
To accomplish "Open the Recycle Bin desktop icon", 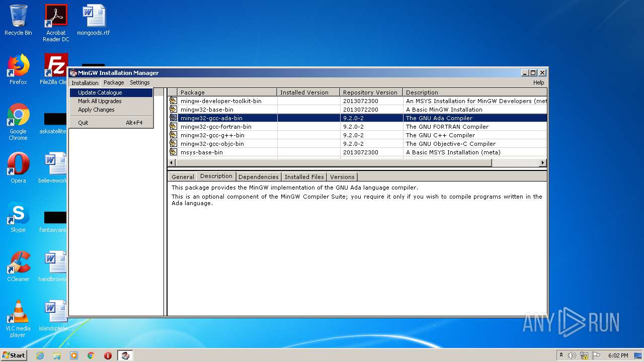I will point(18,20).
